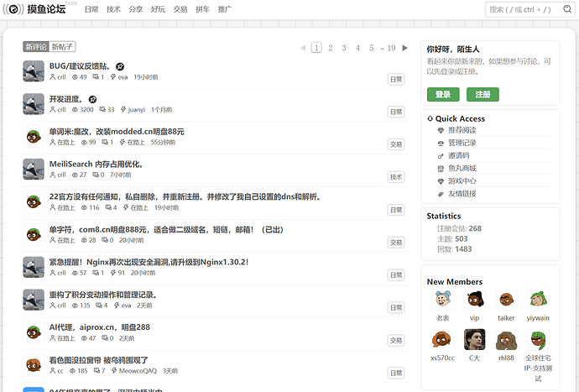
Task: Open new member 老表 avatar
Action: pyautogui.click(x=443, y=300)
